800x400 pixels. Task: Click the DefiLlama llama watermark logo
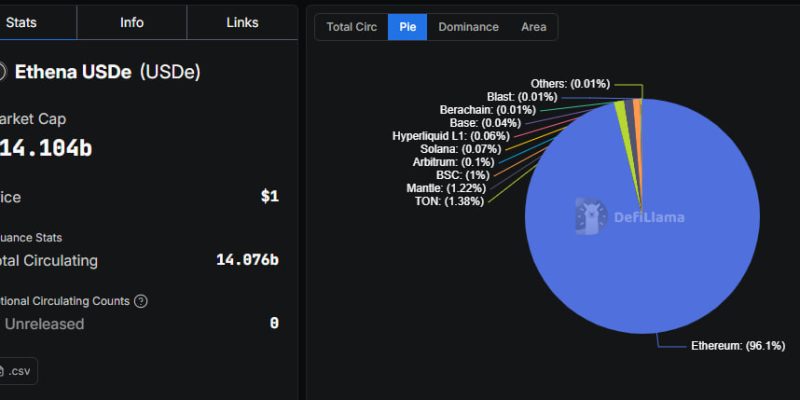[590, 215]
